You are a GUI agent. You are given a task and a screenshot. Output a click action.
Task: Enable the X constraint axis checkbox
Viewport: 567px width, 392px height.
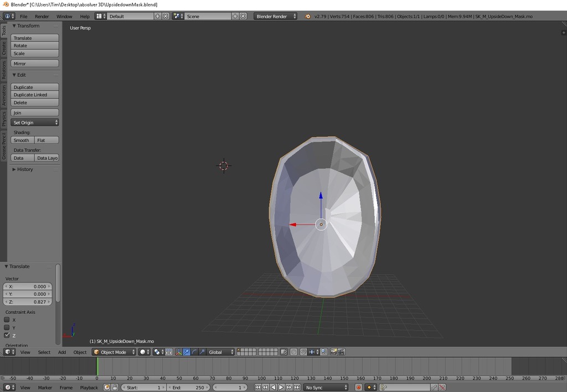(x=7, y=319)
